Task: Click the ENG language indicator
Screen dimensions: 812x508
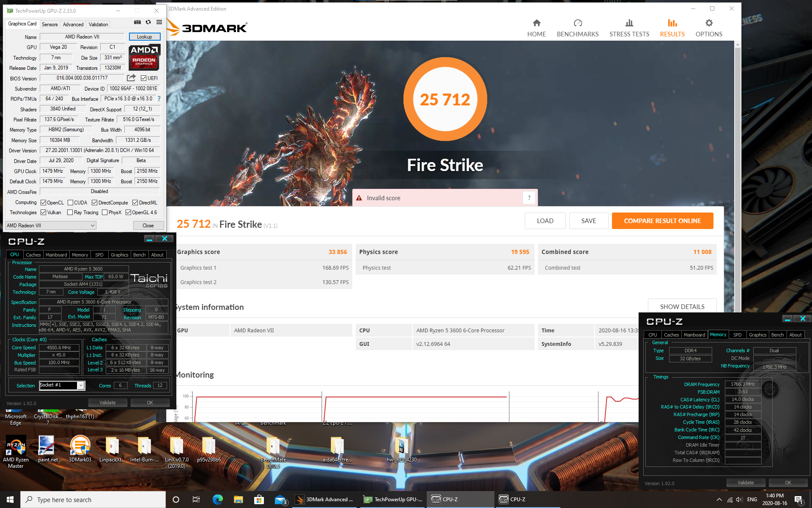Action: pos(752,500)
